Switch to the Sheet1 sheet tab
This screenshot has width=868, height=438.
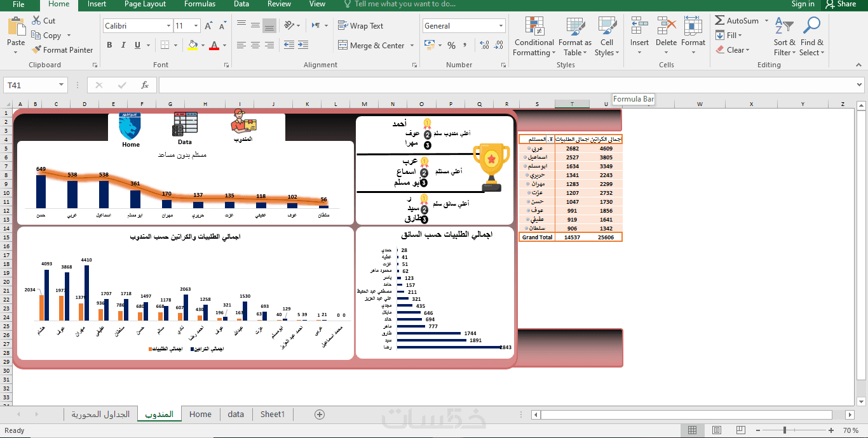273,414
